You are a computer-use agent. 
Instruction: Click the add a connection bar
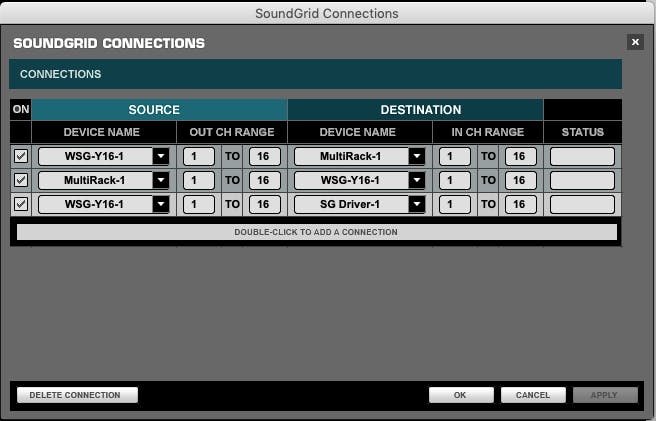(x=317, y=232)
